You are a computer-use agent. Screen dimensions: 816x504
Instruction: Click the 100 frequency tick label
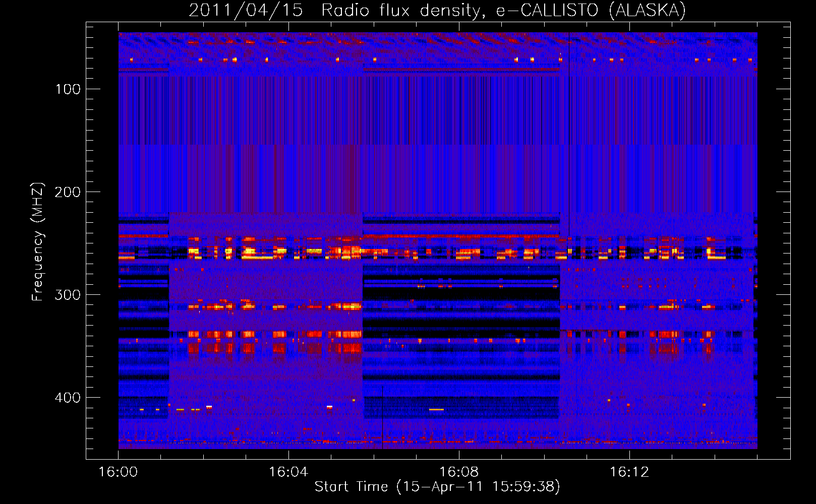pos(68,89)
